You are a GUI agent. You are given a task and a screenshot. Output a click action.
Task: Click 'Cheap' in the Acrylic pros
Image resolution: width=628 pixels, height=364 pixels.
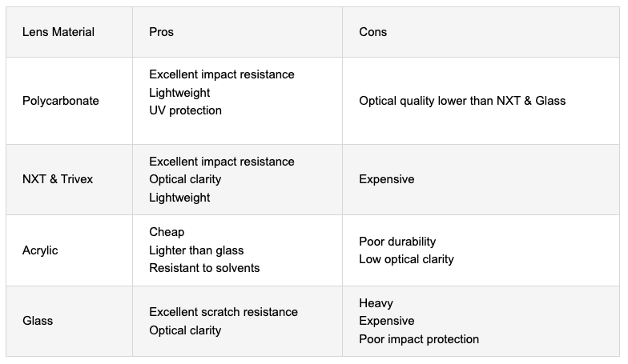[x=167, y=232]
